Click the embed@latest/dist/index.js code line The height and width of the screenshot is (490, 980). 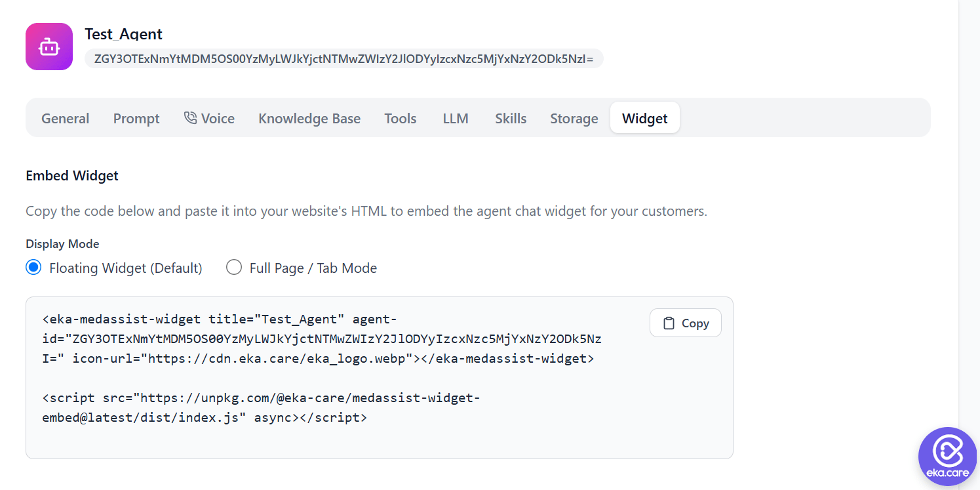pyautogui.click(x=205, y=418)
